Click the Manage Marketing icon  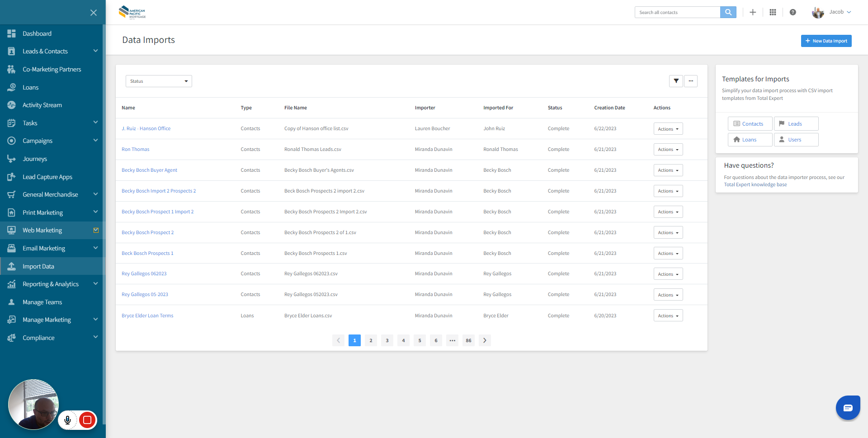click(11, 320)
